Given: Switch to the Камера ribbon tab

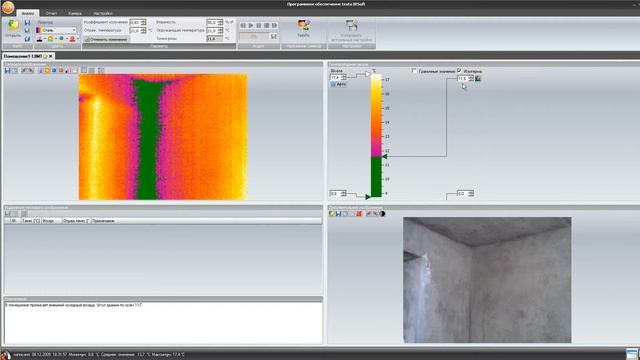Looking at the screenshot, I should click(x=75, y=13).
